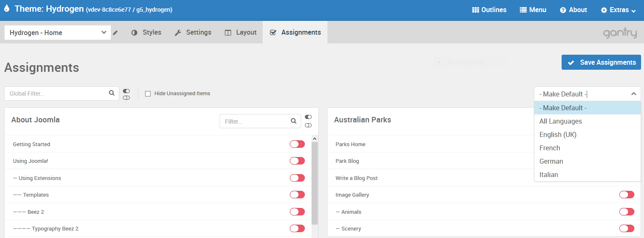
Task: Toggle Templates assignment switch
Action: tap(297, 195)
